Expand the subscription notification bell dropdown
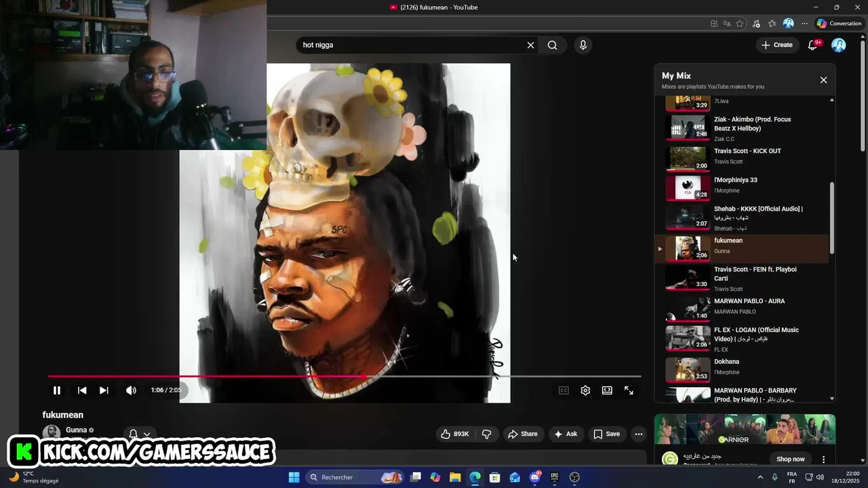The height and width of the screenshot is (488, 868). (x=139, y=434)
